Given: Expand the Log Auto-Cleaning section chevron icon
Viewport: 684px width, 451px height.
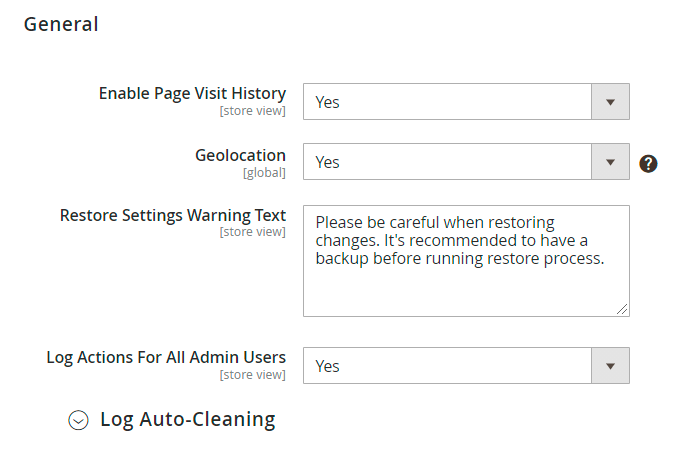Looking at the screenshot, I should [78, 421].
